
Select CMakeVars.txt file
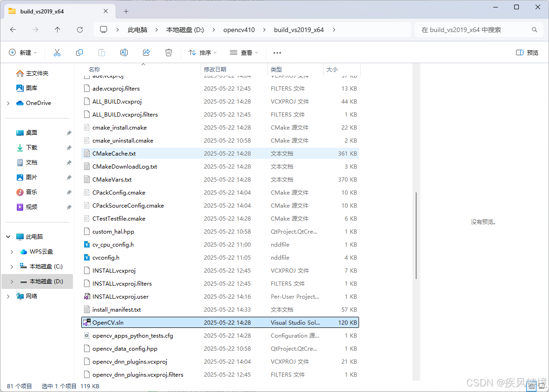(x=220, y=180)
